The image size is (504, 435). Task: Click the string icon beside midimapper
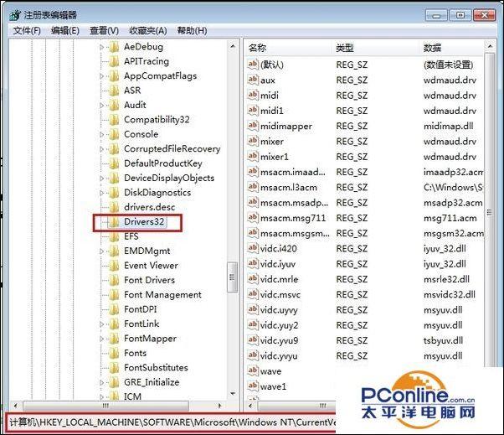[x=253, y=126]
